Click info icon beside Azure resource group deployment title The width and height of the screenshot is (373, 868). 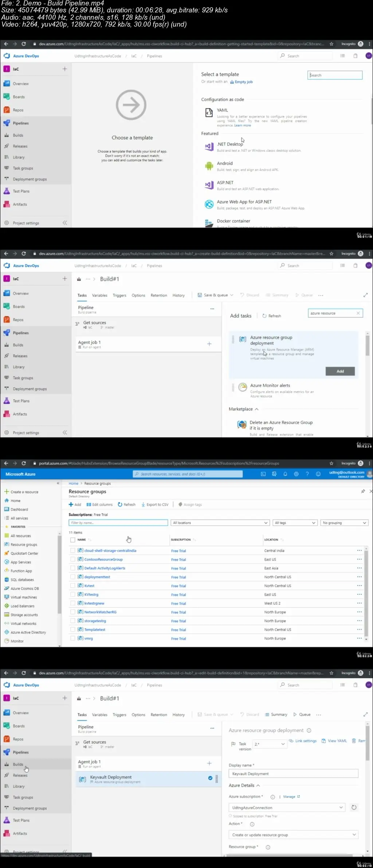tap(309, 730)
